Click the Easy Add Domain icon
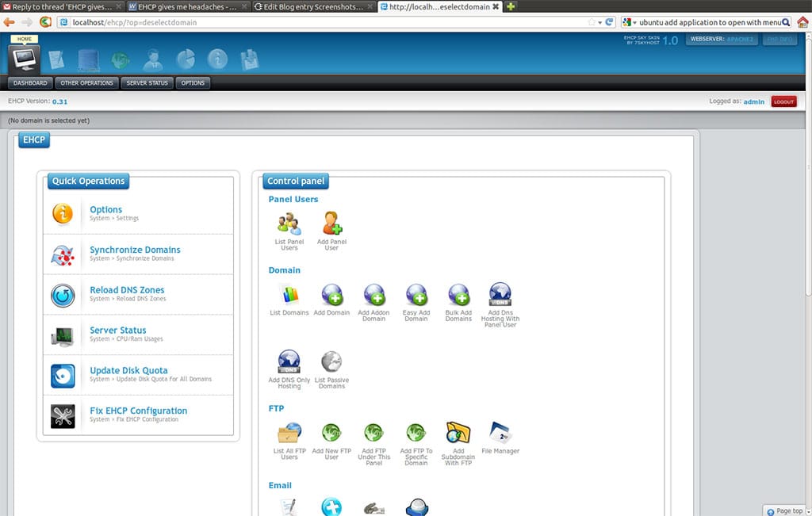This screenshot has width=812, height=516. point(416,293)
